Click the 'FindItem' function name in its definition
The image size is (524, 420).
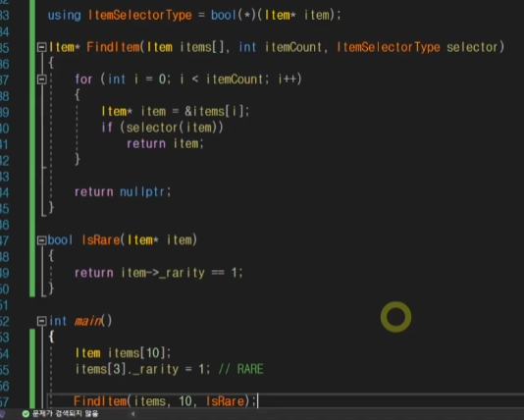pyautogui.click(x=113, y=47)
